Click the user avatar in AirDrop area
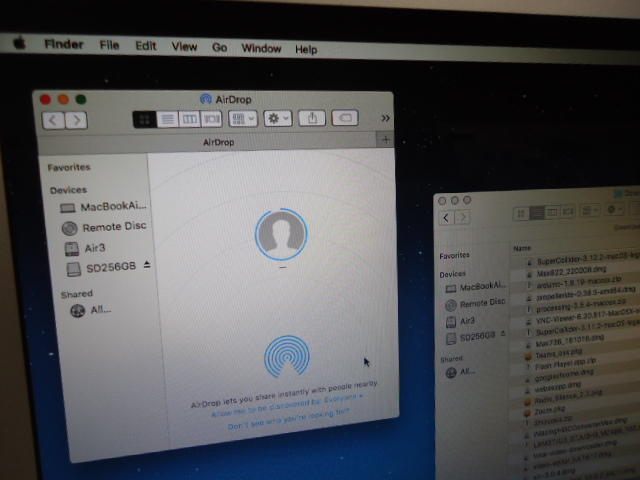 [x=281, y=234]
